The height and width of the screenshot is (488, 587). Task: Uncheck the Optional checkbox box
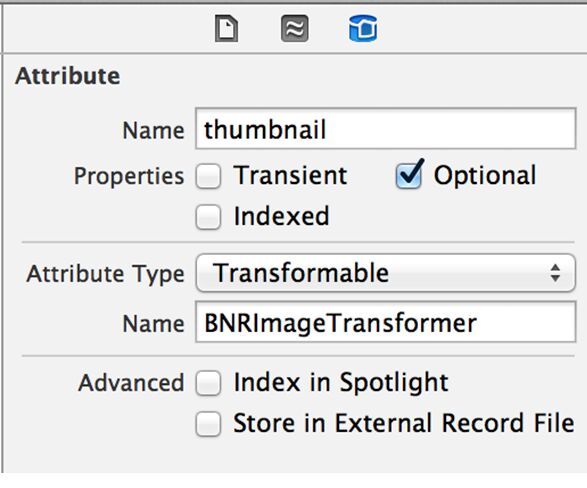click(x=408, y=176)
